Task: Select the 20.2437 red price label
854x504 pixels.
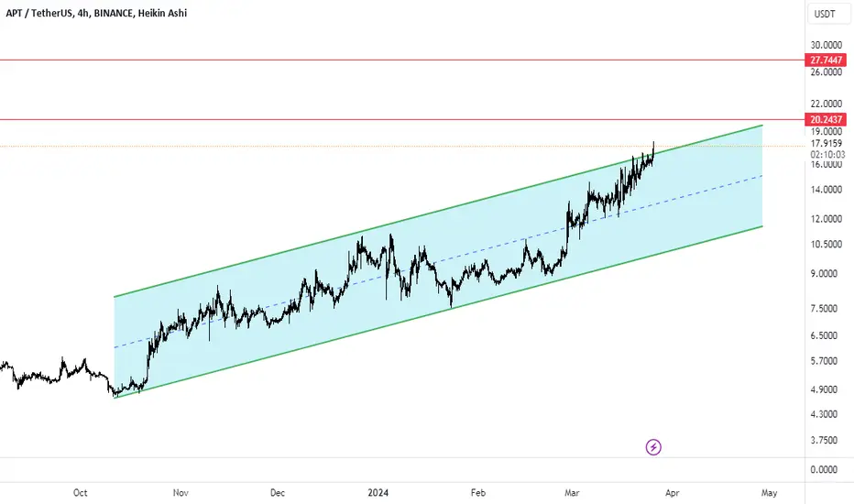Action: point(825,119)
